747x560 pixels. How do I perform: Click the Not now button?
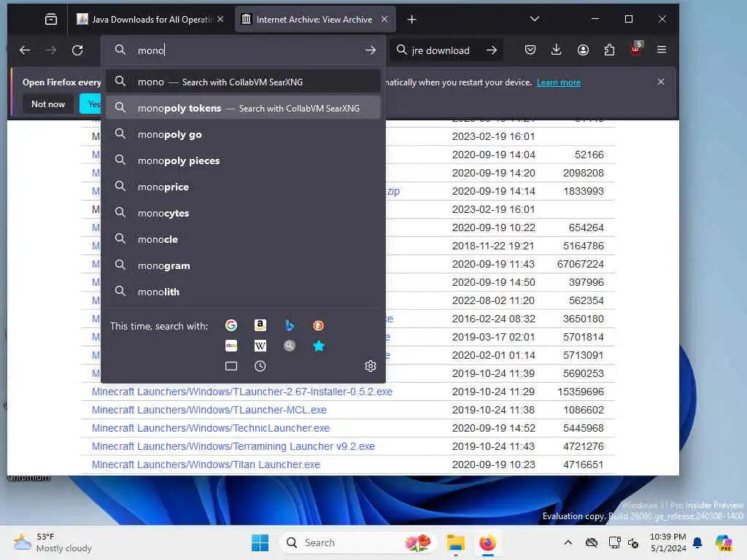point(48,104)
